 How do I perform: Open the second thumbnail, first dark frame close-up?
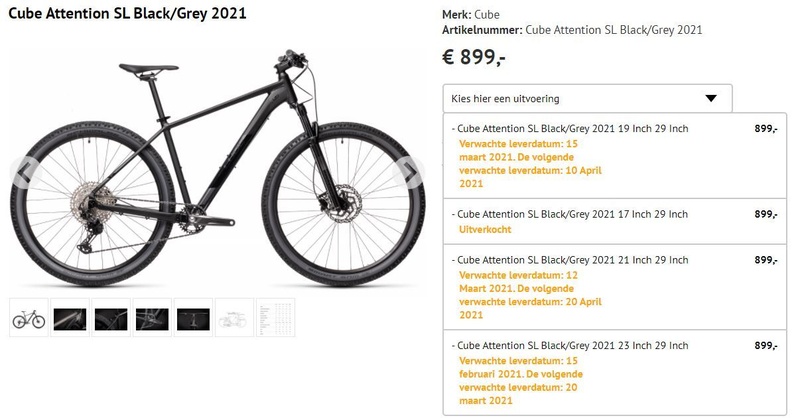tap(69, 319)
